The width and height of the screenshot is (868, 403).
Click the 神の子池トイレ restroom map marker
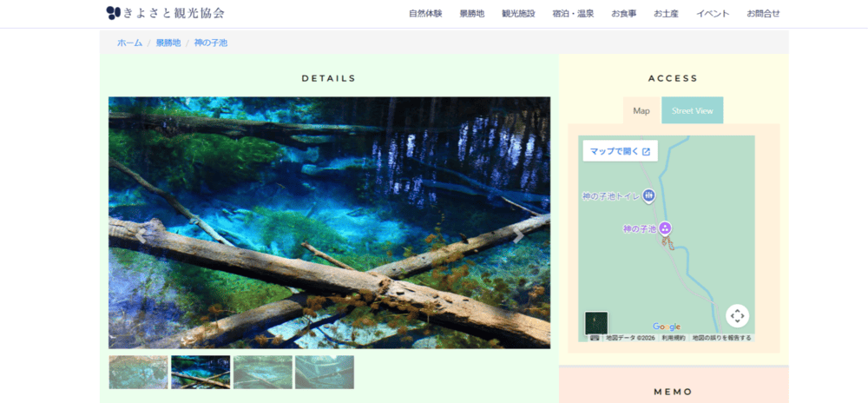point(648,196)
